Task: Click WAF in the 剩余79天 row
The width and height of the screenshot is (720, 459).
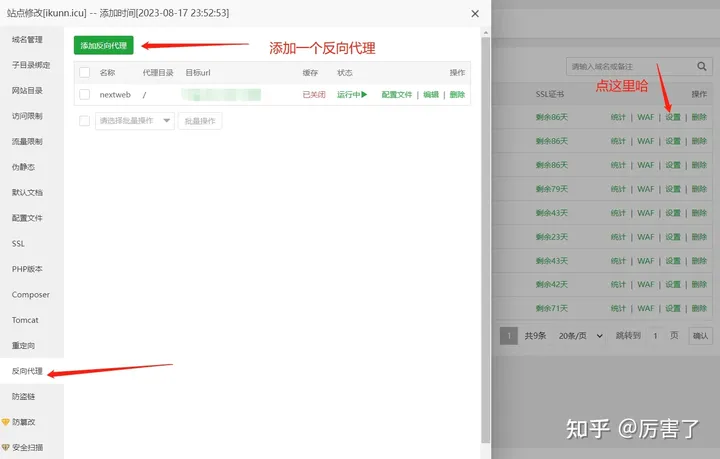Action: 646,189
